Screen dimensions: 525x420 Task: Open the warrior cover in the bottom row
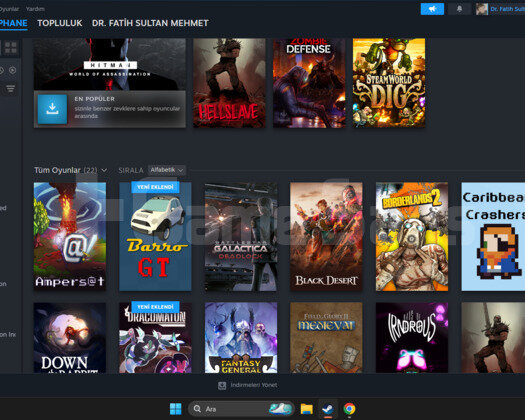493,338
